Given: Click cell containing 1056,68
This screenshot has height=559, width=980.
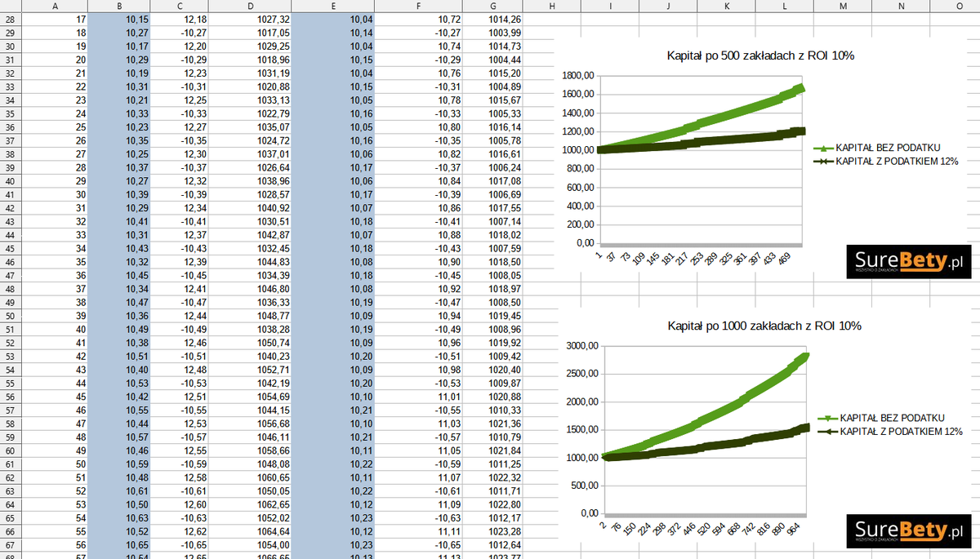Looking at the screenshot, I should (x=250, y=424).
